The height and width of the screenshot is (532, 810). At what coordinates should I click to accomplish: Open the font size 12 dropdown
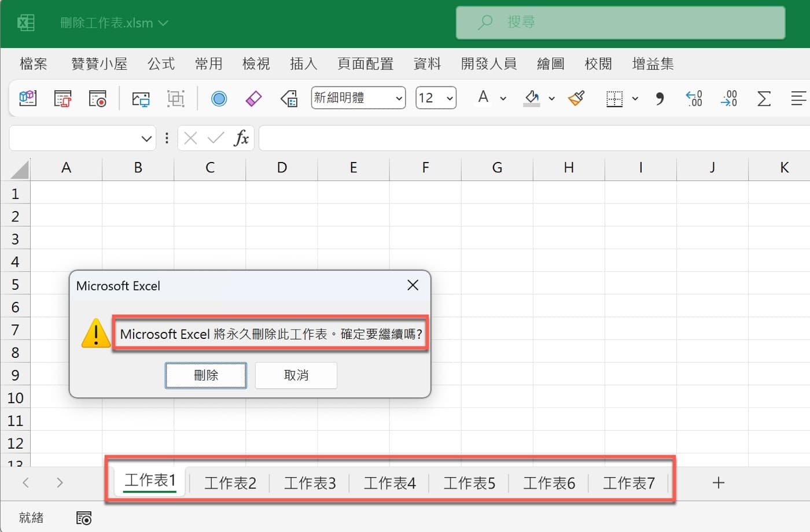450,98
